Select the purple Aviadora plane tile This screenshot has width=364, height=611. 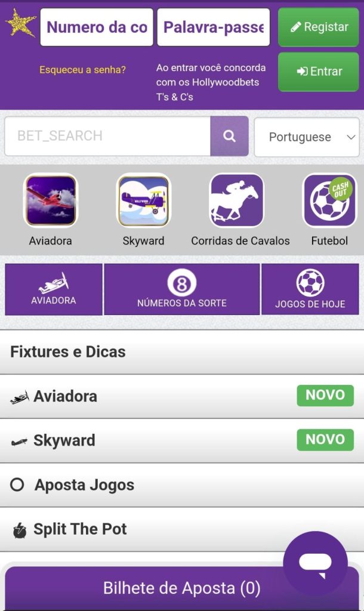(x=54, y=289)
